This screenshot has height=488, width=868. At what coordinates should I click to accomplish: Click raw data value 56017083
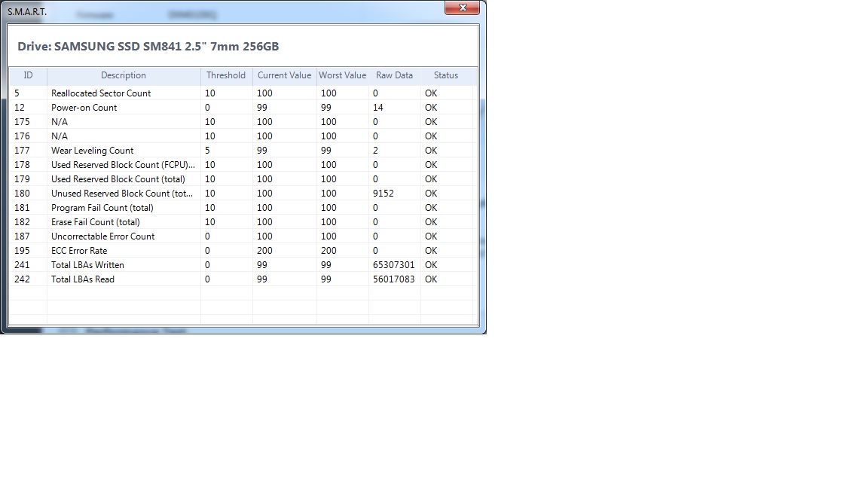(393, 279)
